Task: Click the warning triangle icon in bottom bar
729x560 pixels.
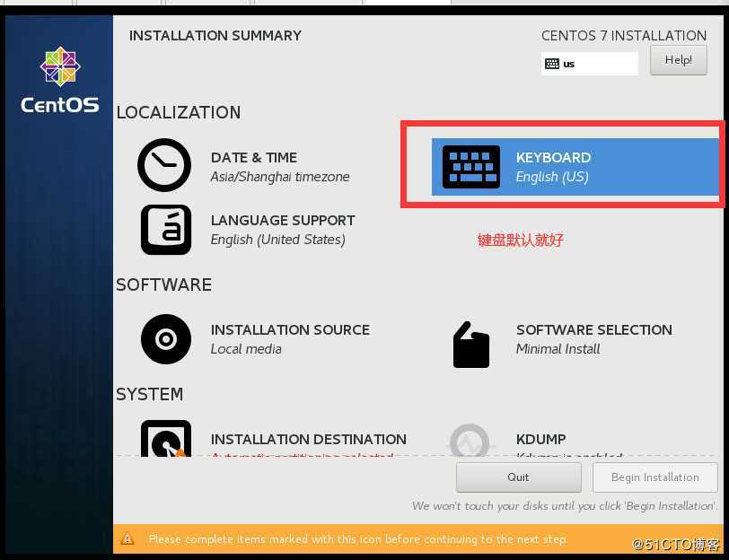Action: click(127, 539)
